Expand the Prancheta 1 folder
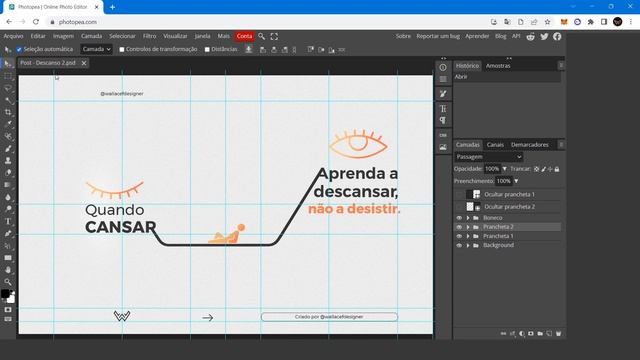The image size is (640, 360). pyautogui.click(x=468, y=236)
